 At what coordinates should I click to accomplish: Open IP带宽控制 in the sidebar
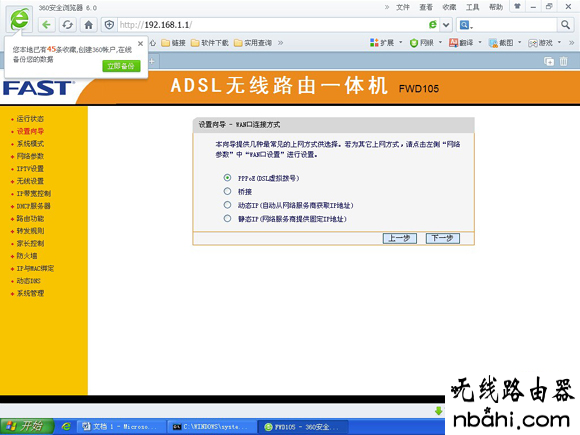tap(34, 193)
